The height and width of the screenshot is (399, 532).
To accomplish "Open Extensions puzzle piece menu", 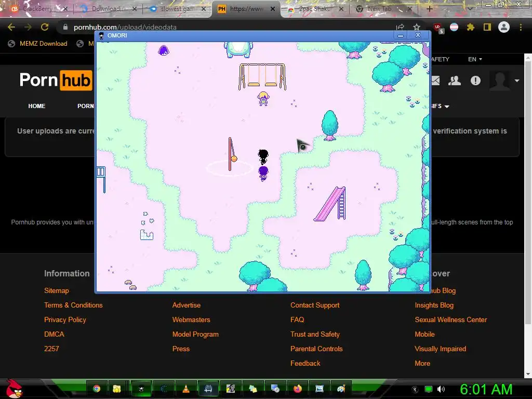I will [x=470, y=27].
